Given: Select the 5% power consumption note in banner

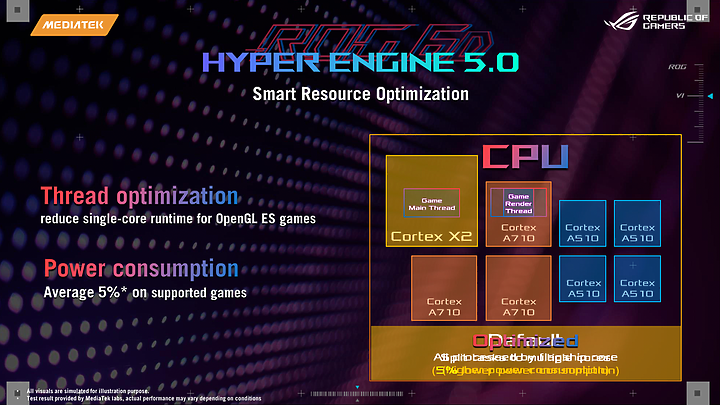Looking at the screenshot, I should pyautogui.click(x=525, y=370).
